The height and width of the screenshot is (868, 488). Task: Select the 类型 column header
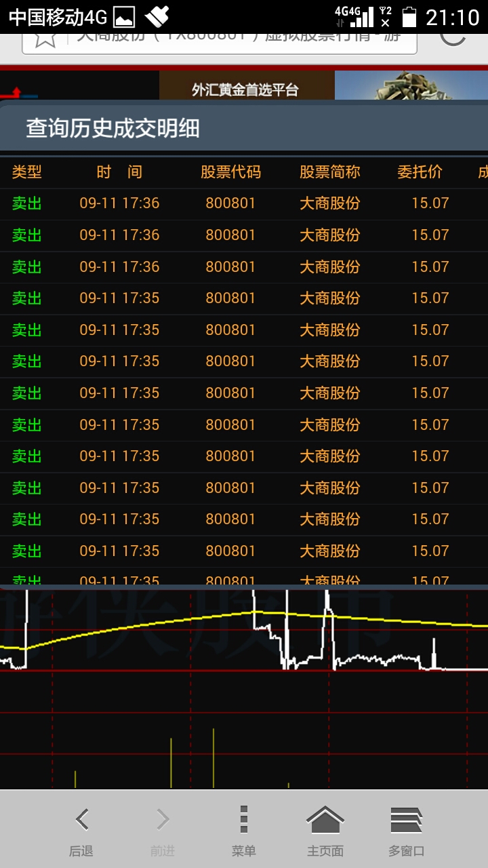tap(27, 172)
